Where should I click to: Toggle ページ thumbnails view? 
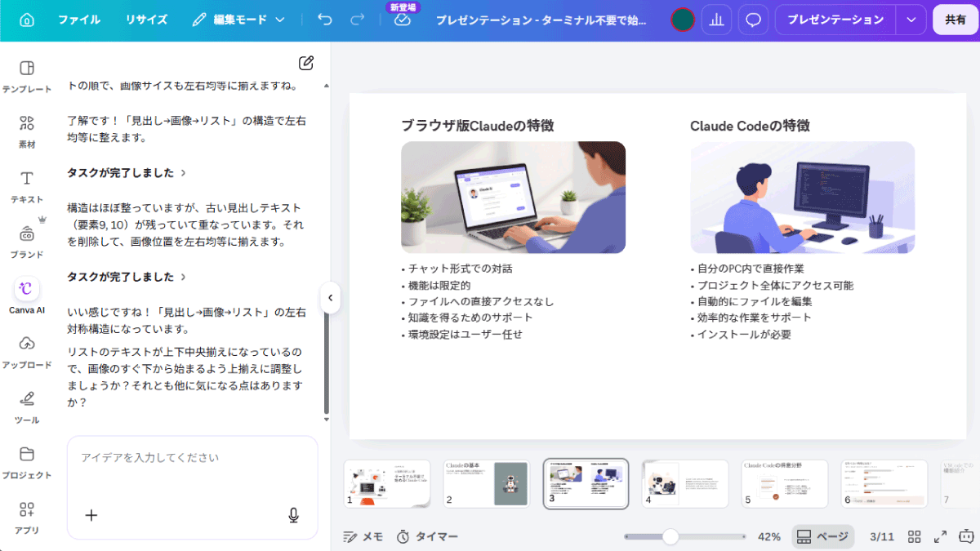pyautogui.click(x=823, y=536)
